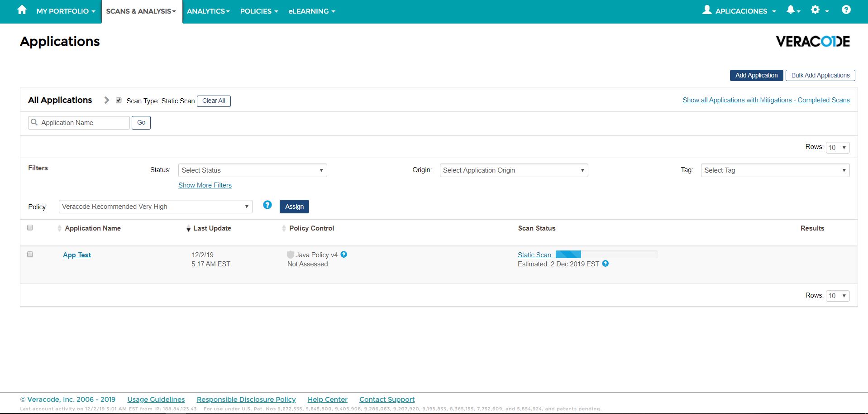Expand the APLICACIONES user menu

pos(745,11)
